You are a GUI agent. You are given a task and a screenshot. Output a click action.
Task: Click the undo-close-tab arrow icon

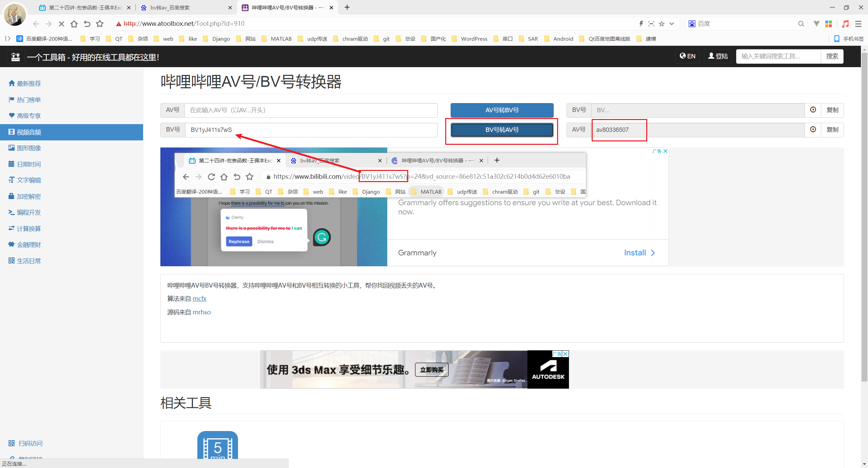87,24
